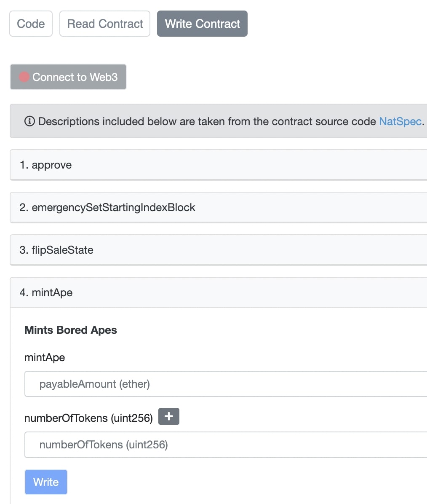Click Connect to Web3 button
Viewport: 427px width, 504px height.
tap(68, 77)
